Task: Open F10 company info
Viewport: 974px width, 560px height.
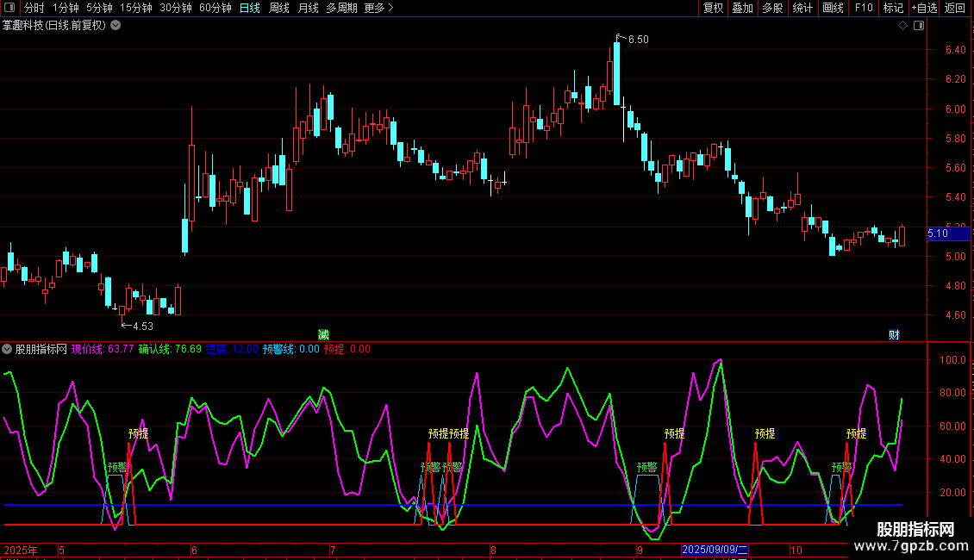Action: [x=864, y=8]
